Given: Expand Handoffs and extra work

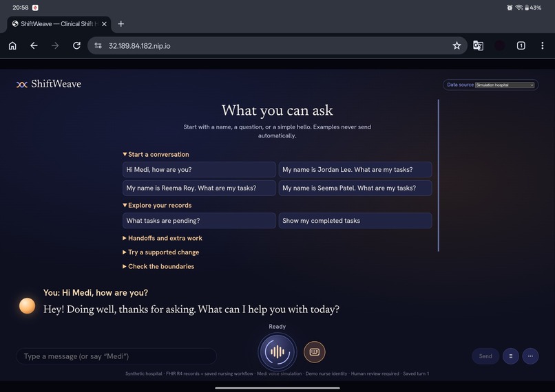Looking at the screenshot, I should 163,238.
